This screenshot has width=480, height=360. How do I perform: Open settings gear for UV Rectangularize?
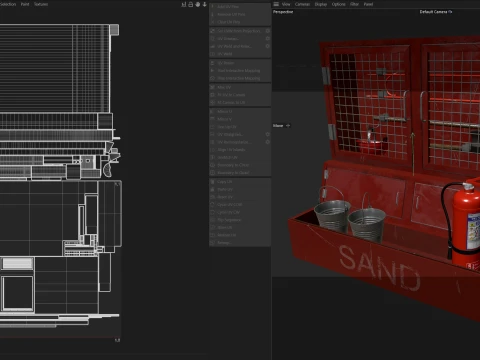tap(268, 142)
